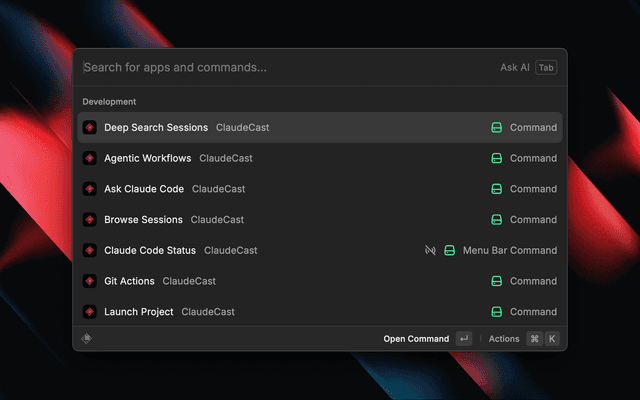Click the green command icon in the Deep Search Sessions row
640x400 pixels.
(496, 128)
